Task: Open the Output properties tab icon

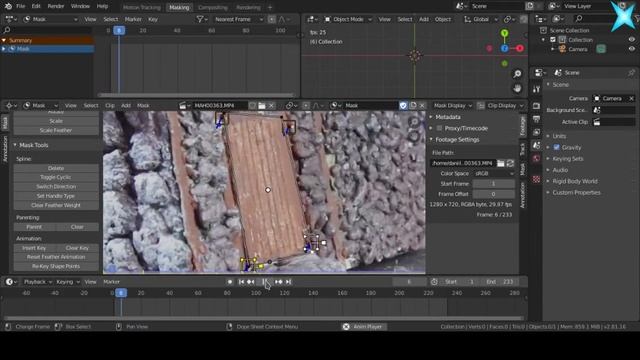Action: (x=536, y=119)
